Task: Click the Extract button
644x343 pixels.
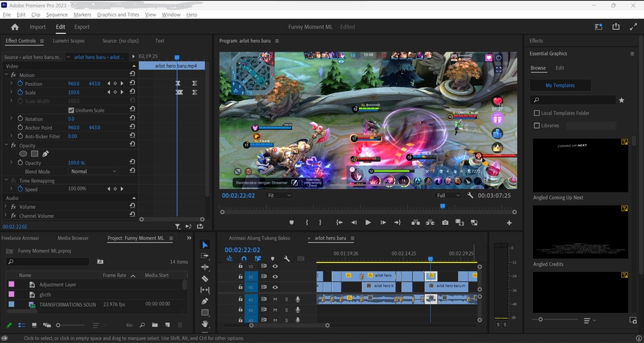Action: [x=430, y=222]
